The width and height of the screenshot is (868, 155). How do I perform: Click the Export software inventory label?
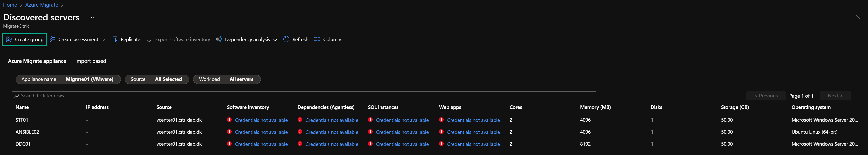click(183, 40)
